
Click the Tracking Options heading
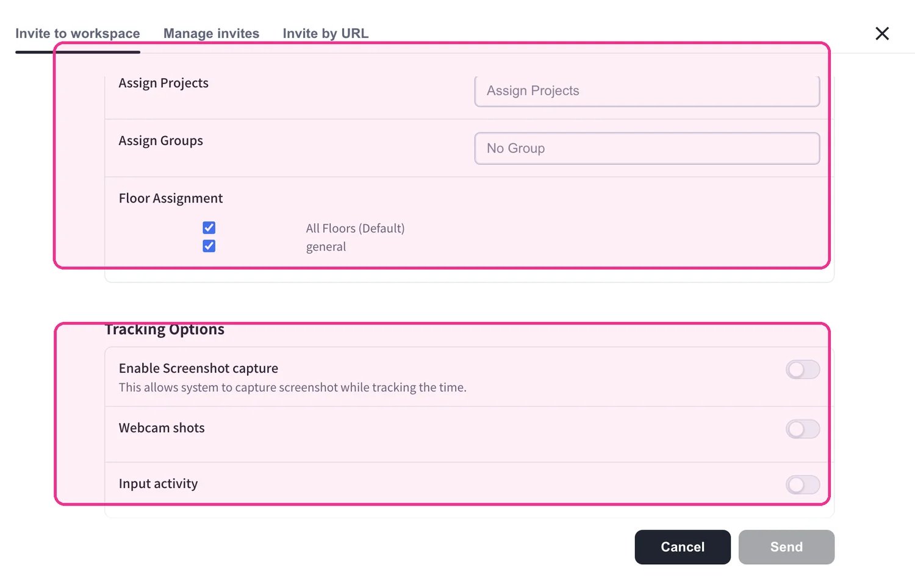tap(165, 329)
